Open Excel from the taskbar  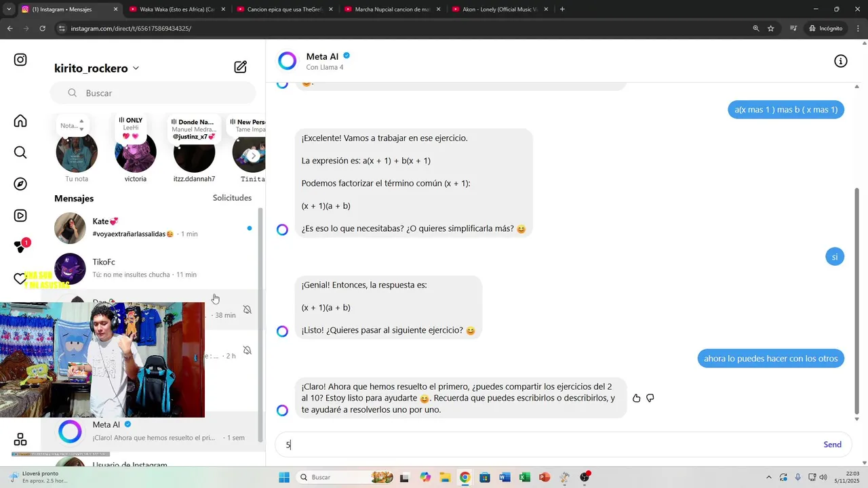click(x=524, y=477)
